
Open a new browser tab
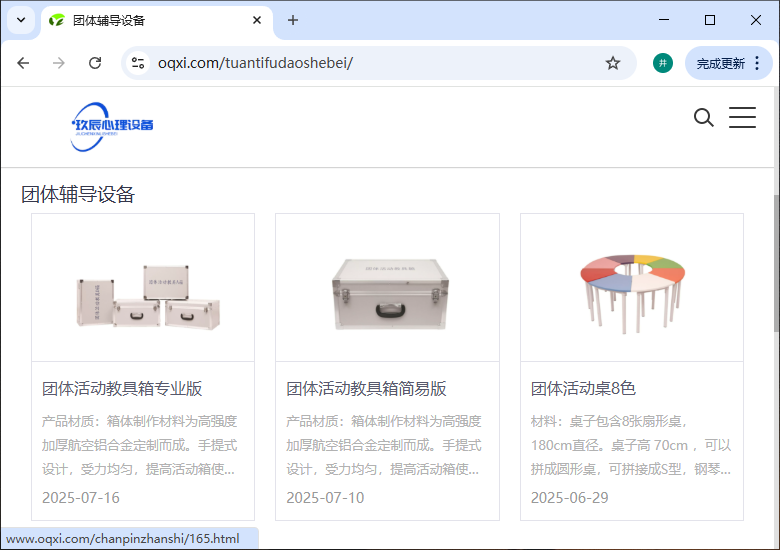[x=293, y=20]
